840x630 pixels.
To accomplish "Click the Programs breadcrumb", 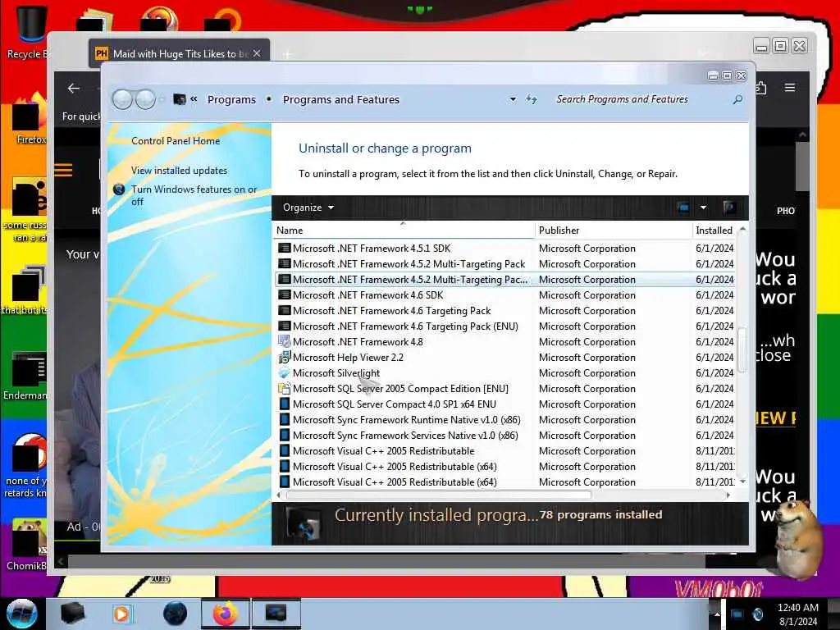I will pos(231,99).
